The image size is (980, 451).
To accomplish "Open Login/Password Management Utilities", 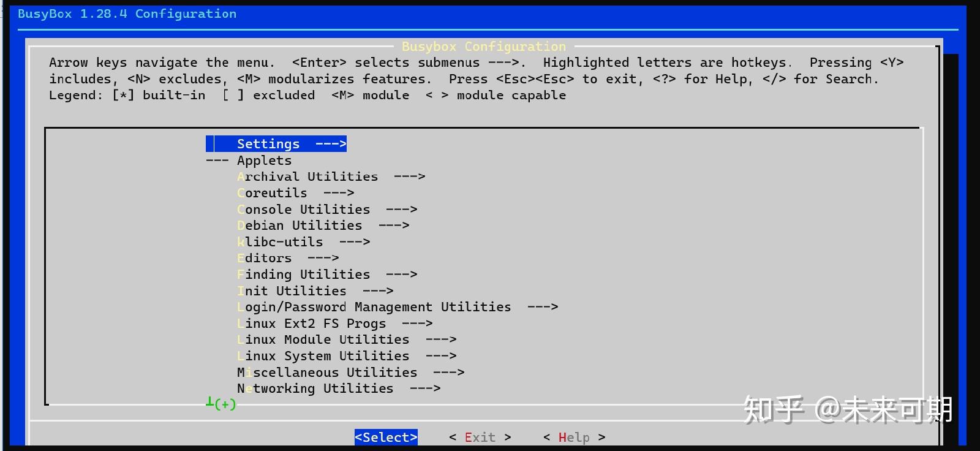I will click(x=398, y=307).
